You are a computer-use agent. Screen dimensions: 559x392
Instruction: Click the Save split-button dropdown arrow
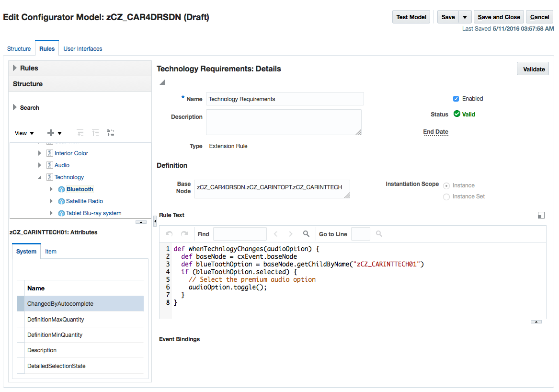464,16
